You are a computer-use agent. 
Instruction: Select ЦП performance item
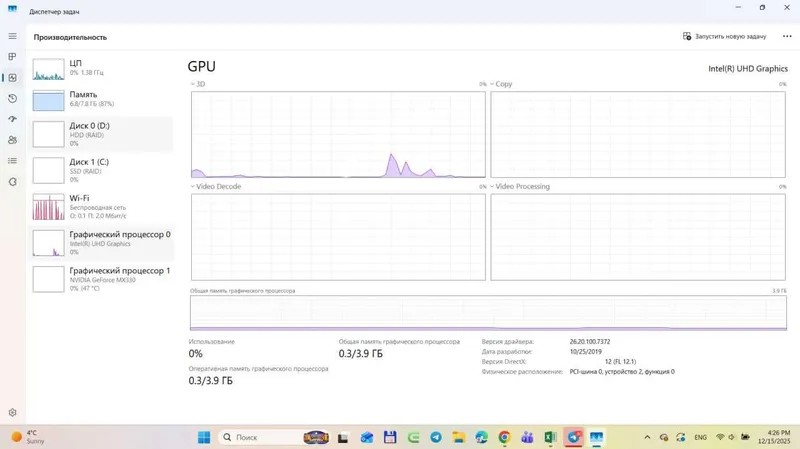[x=101, y=68]
